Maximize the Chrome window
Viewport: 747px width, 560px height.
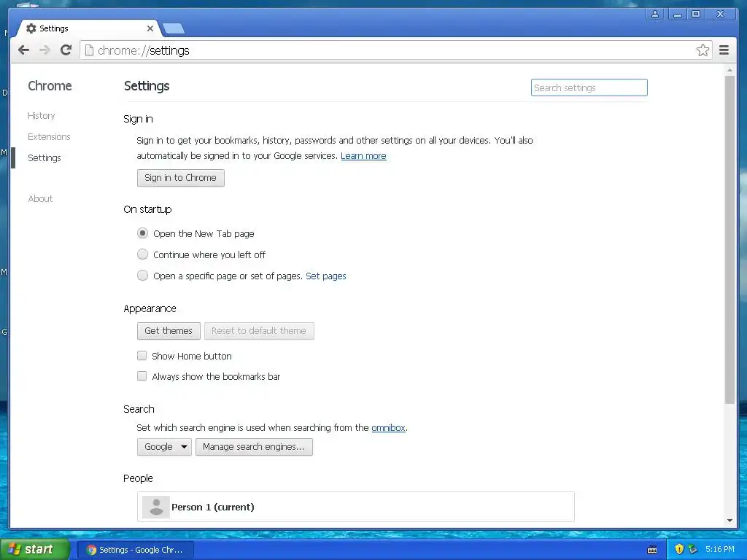click(x=695, y=14)
